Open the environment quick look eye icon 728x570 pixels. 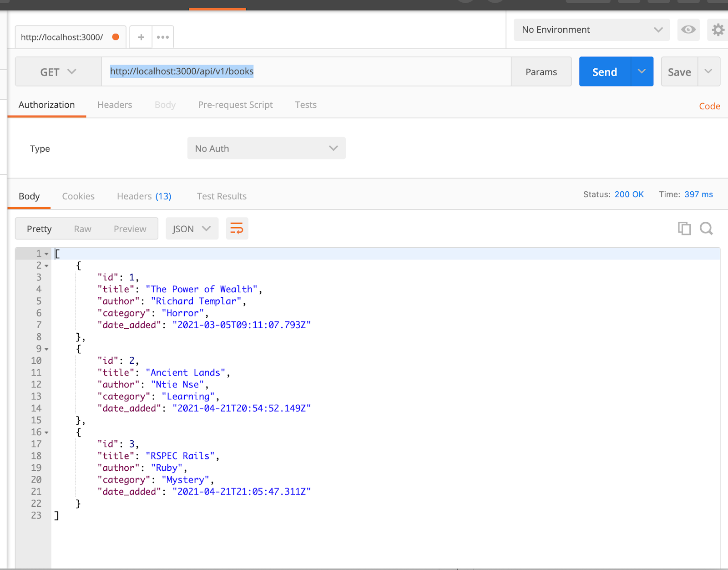click(x=688, y=30)
